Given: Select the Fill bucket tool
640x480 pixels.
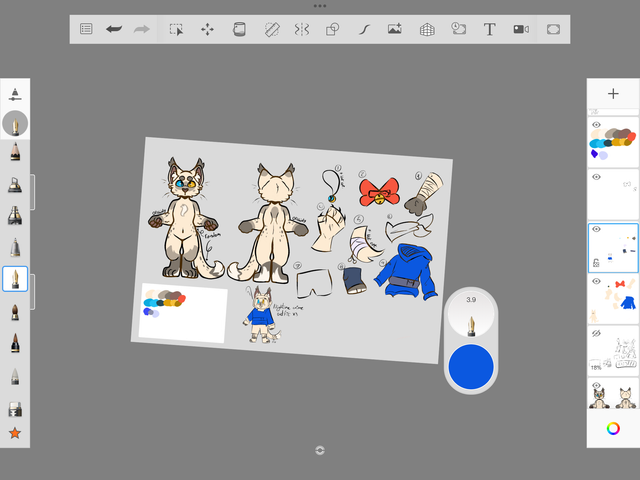Looking at the screenshot, I should pyautogui.click(x=239, y=29).
